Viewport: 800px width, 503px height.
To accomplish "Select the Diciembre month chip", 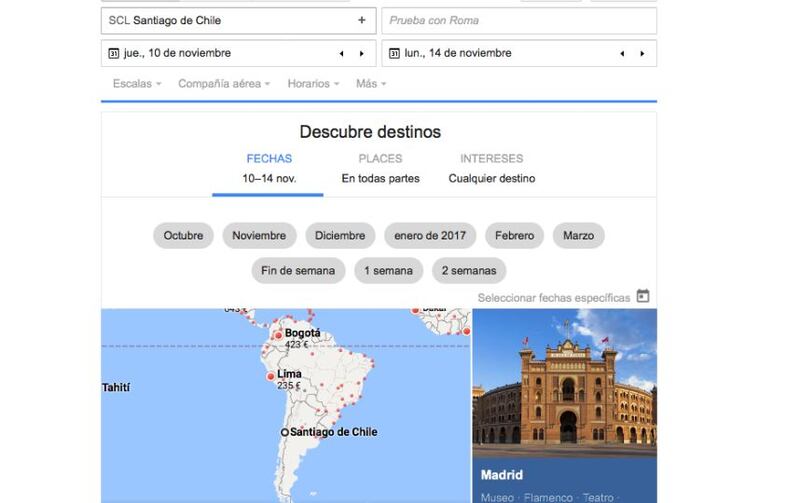I will tap(340, 236).
